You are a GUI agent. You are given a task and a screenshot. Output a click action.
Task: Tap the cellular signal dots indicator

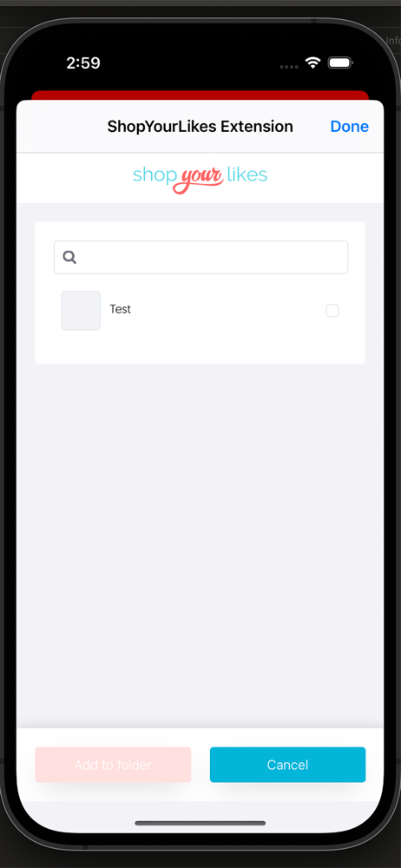[x=288, y=67]
